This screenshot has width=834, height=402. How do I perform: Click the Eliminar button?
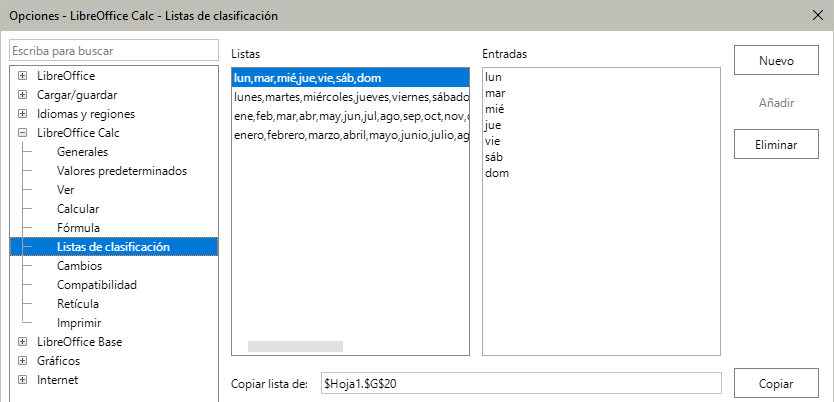pyautogui.click(x=776, y=144)
